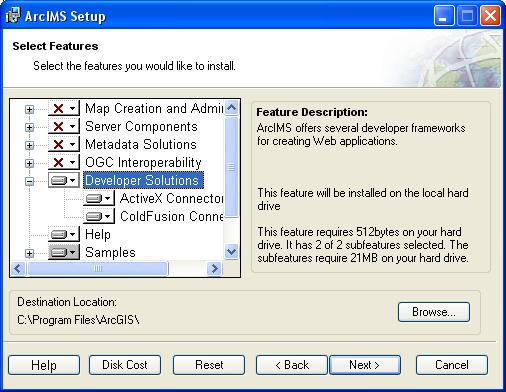Open install-state dropdown for ColdFusion Connector
Viewport: 506px width, 392px height.
pyautogui.click(x=99, y=216)
